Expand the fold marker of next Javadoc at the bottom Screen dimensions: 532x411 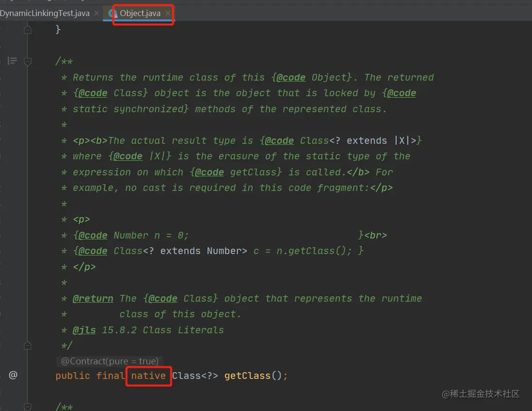tap(28, 406)
